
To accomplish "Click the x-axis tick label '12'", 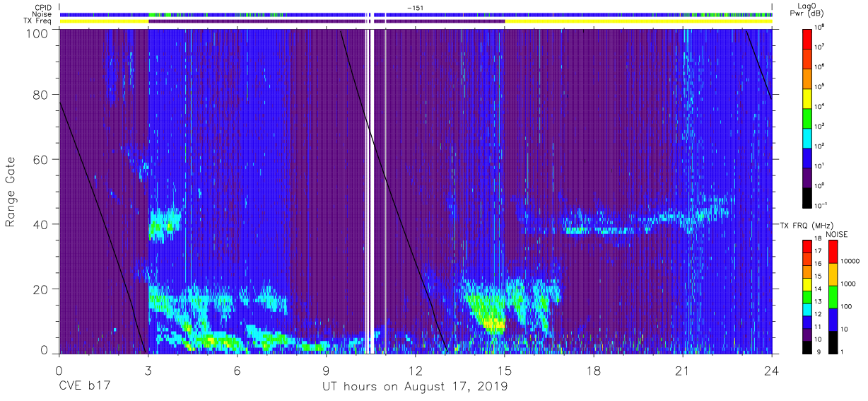I will [416, 371].
